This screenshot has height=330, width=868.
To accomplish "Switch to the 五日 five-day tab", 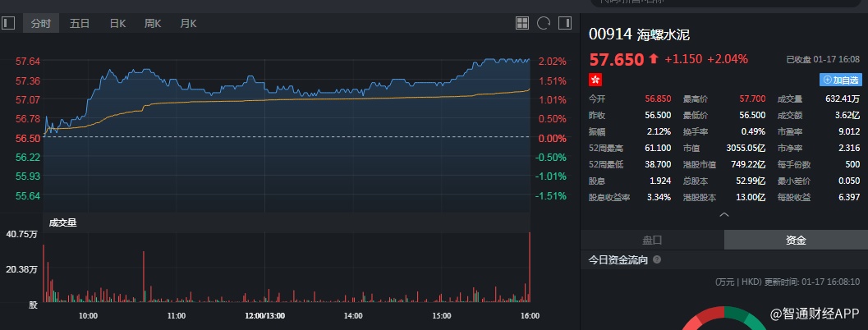I will (80, 24).
